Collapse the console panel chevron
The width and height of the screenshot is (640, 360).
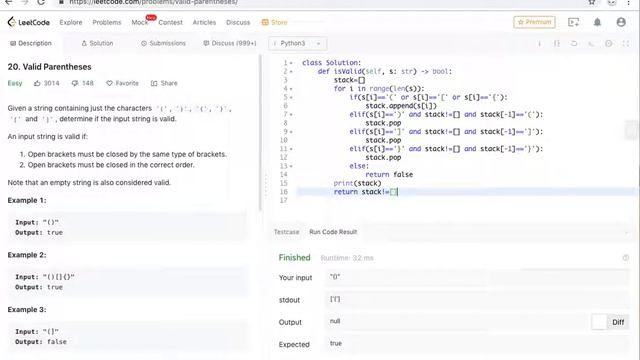coord(626,232)
